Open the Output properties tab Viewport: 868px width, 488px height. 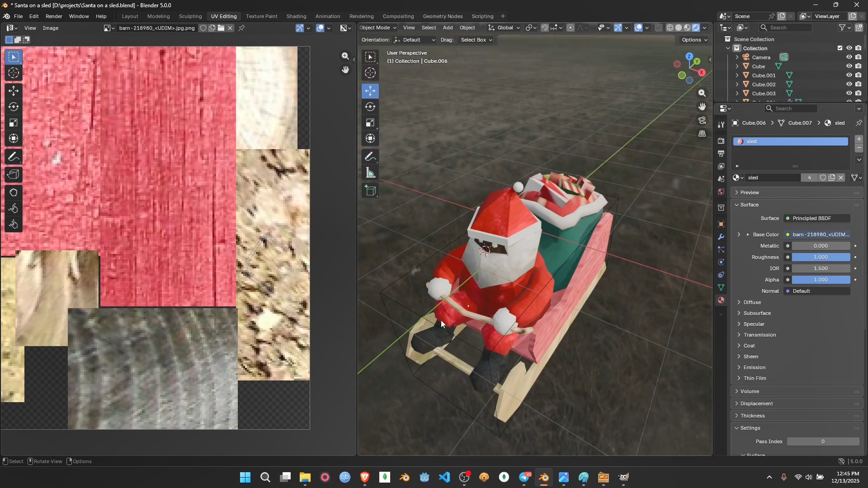(721, 154)
